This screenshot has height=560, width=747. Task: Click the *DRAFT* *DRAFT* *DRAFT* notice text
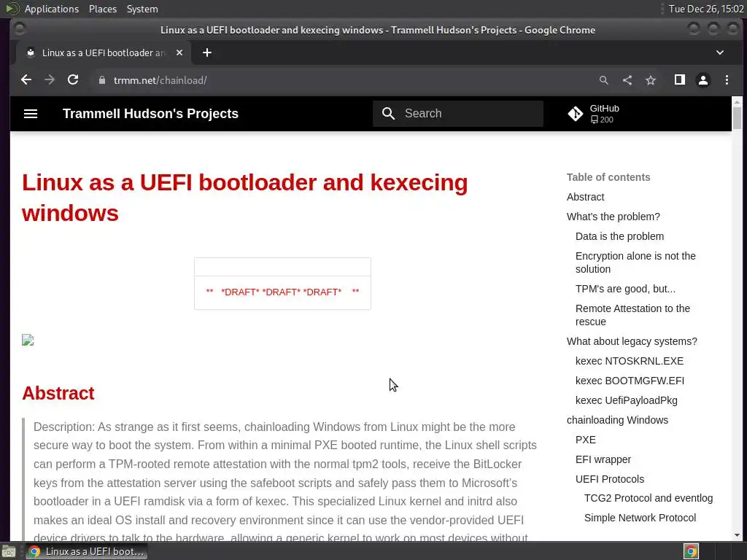click(281, 292)
